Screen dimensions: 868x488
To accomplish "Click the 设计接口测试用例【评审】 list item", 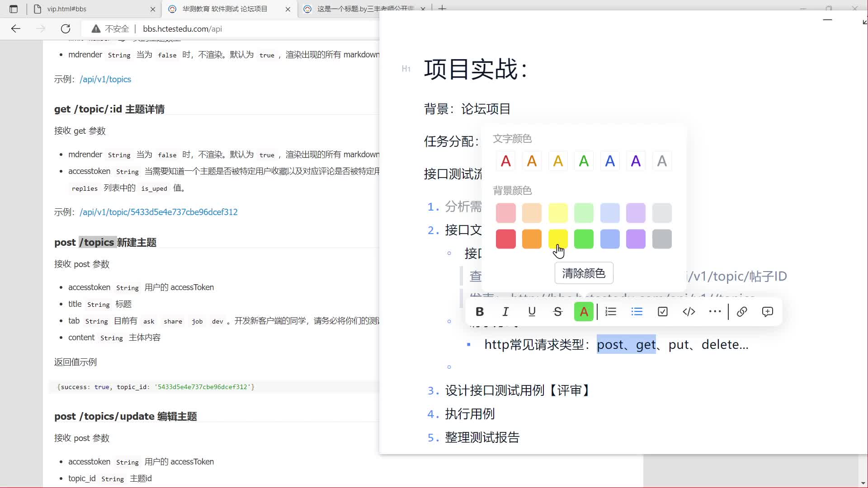I will click(518, 390).
